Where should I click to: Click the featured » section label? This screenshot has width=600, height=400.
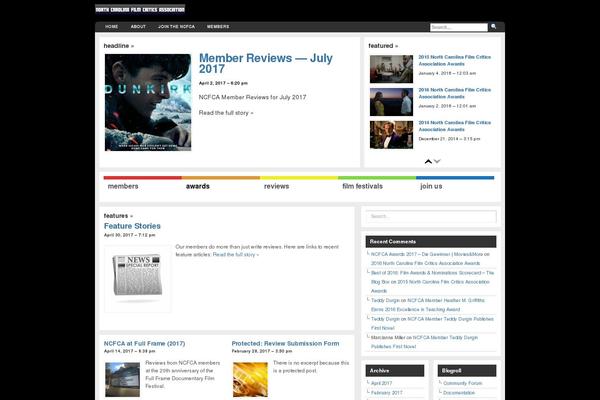click(383, 46)
